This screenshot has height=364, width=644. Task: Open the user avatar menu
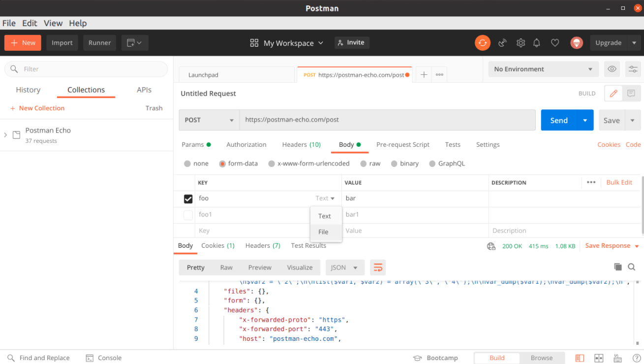[x=577, y=43]
